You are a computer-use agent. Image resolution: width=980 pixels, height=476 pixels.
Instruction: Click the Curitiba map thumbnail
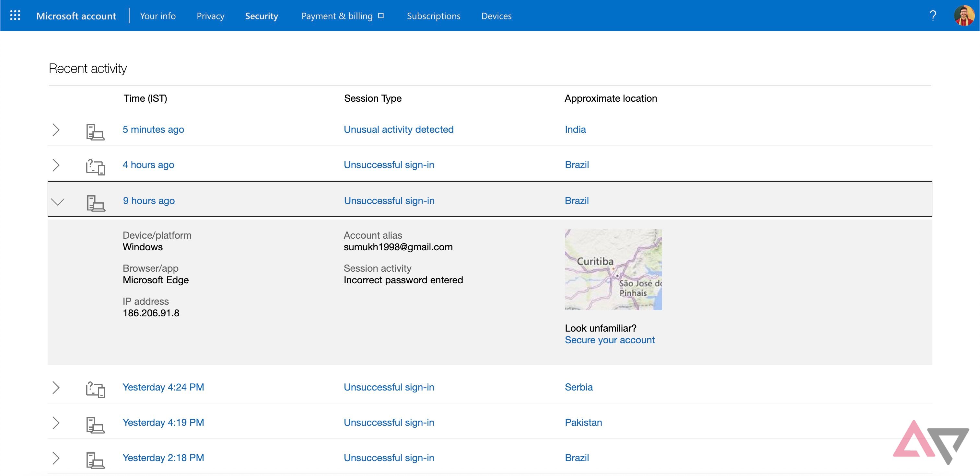[x=613, y=269]
